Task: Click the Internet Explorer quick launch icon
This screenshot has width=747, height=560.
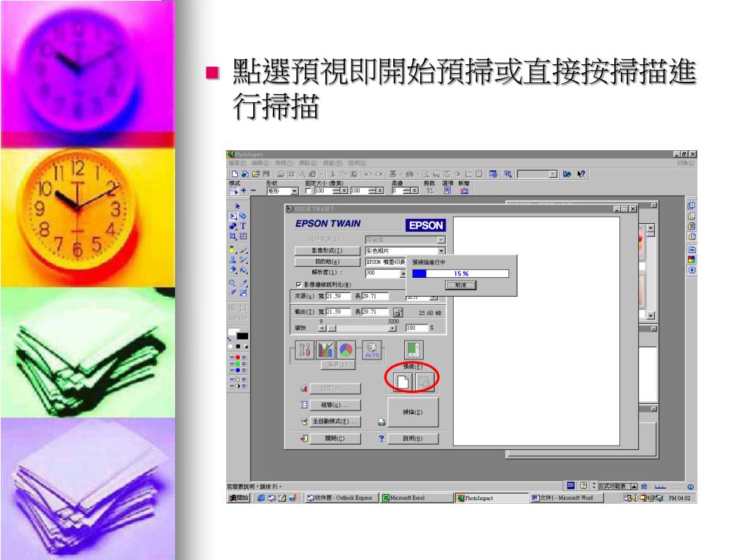Action: pos(261,498)
